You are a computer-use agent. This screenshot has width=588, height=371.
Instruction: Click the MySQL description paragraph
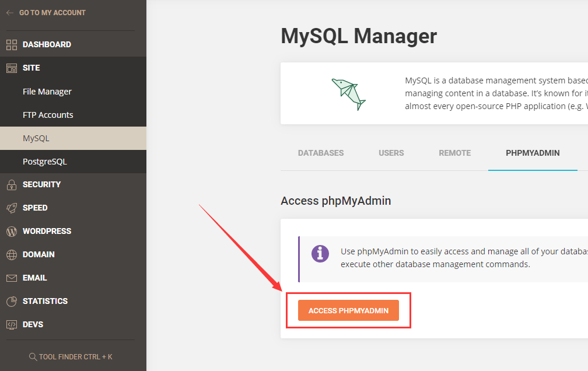[496, 93]
